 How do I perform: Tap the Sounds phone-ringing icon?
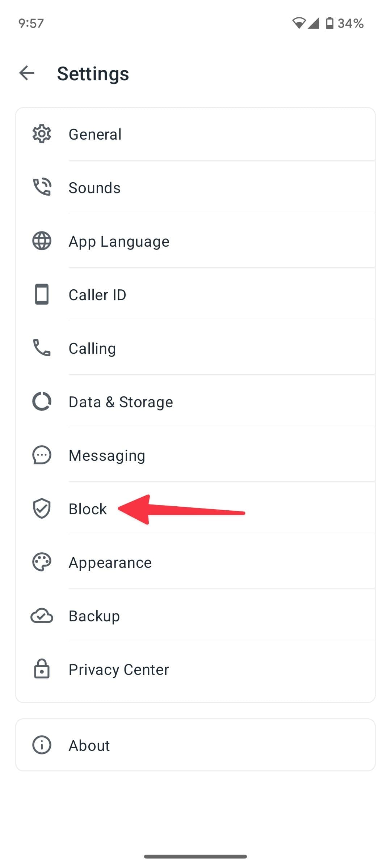pos(42,187)
